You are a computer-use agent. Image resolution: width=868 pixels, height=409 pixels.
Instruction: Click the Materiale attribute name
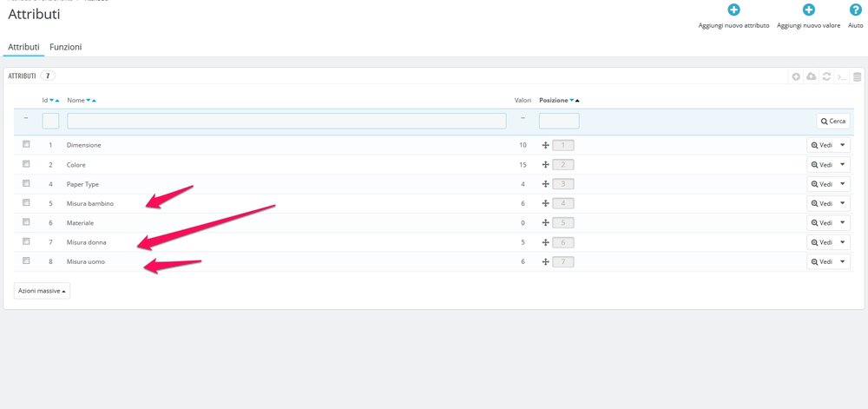(x=80, y=222)
